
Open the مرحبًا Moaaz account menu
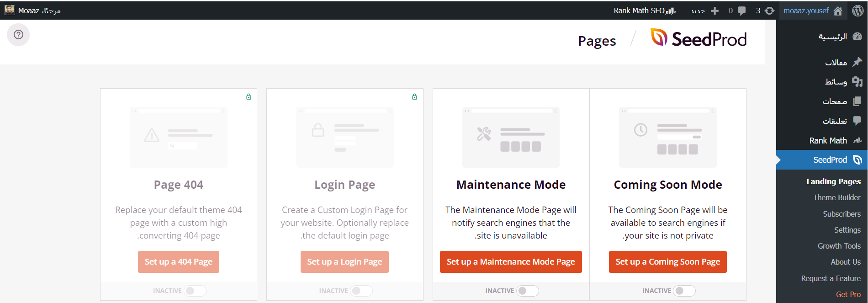pos(33,11)
